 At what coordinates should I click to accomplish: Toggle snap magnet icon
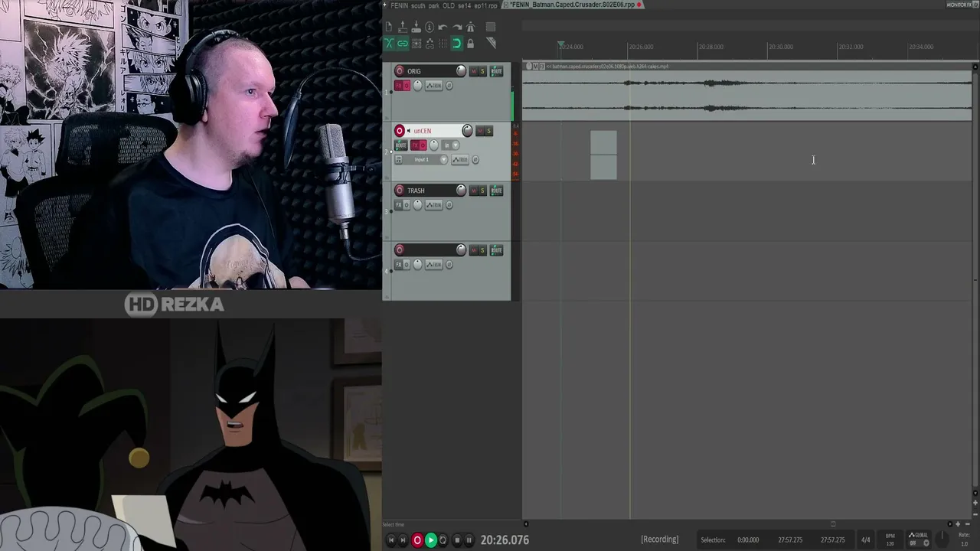[x=457, y=44]
